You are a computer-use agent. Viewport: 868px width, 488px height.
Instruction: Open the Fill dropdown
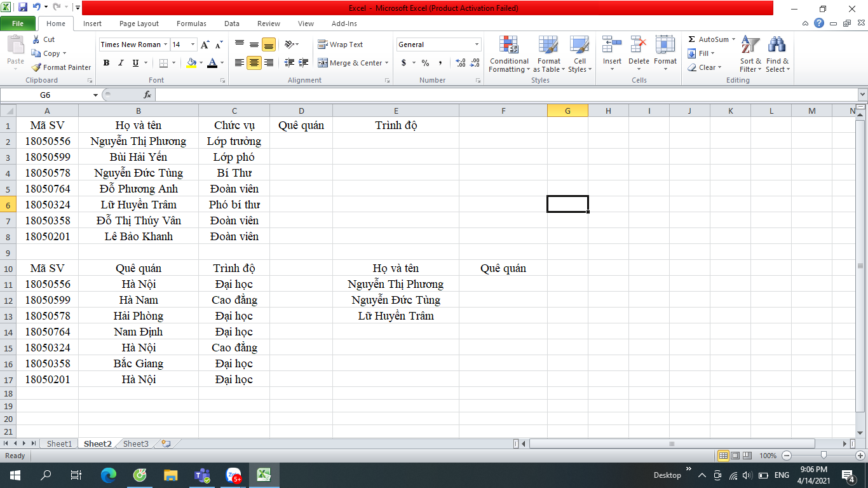[x=702, y=53]
